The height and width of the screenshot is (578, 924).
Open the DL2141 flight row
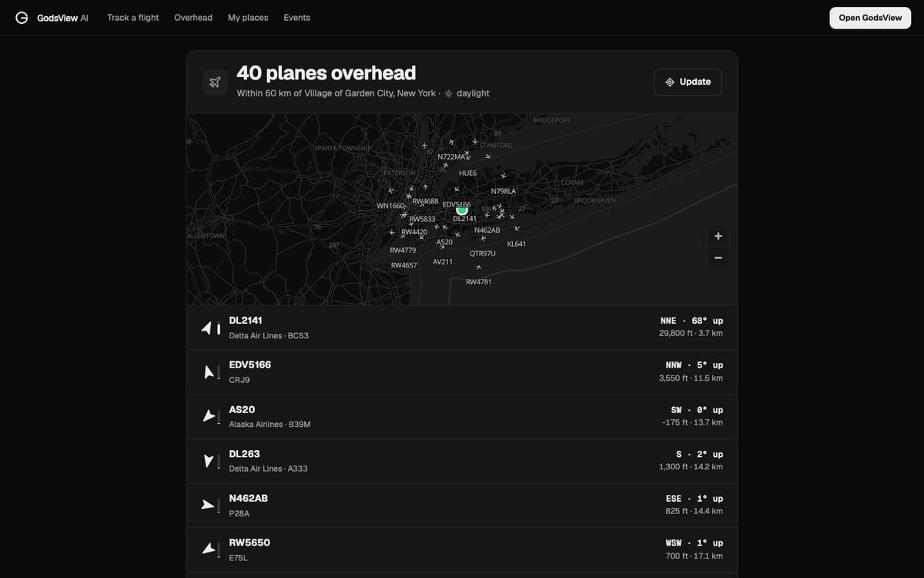462,328
